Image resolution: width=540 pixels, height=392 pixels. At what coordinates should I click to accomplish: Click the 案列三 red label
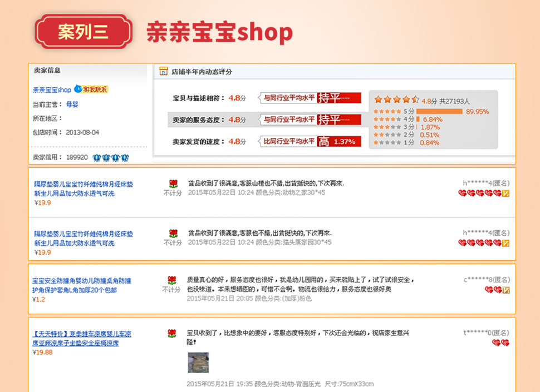(x=84, y=32)
